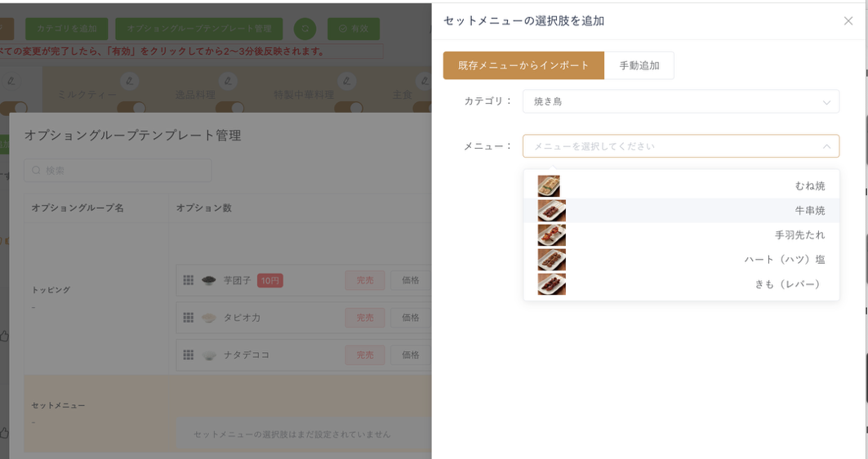This screenshot has width=868, height=459.
Task: Click the search field in template manager
Action: [118, 171]
